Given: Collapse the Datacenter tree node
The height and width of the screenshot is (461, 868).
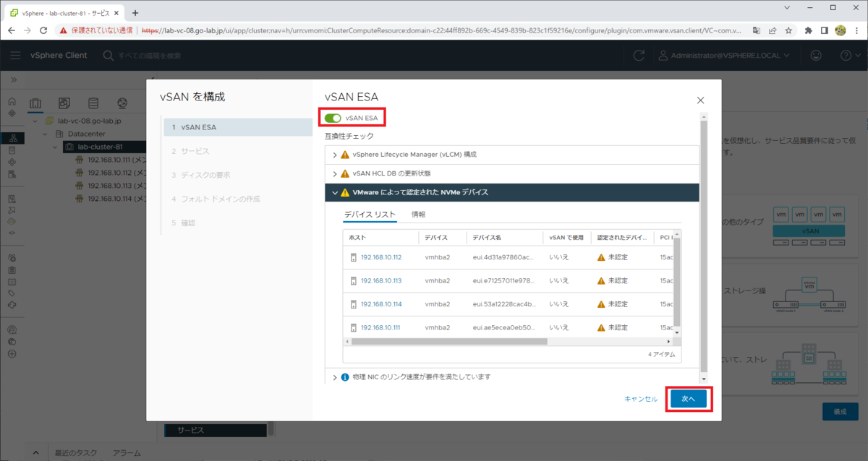Looking at the screenshot, I should tap(43, 134).
